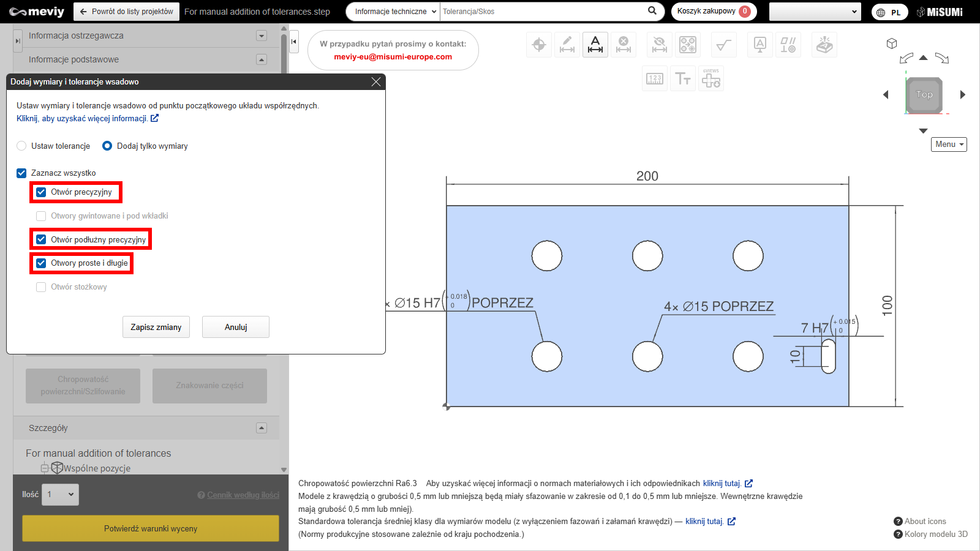The image size is (980, 551).
Task: Select the auto-dimension tool with letter A
Action: 595,45
